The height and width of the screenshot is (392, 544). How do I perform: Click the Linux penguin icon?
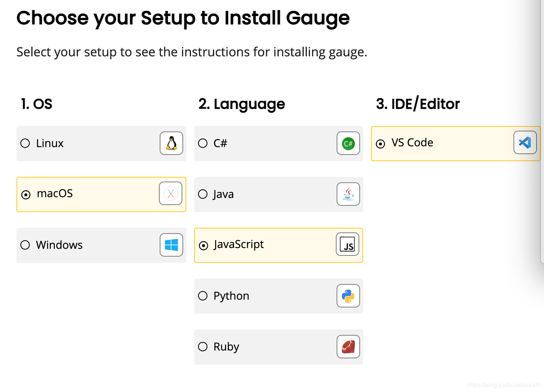(x=171, y=143)
